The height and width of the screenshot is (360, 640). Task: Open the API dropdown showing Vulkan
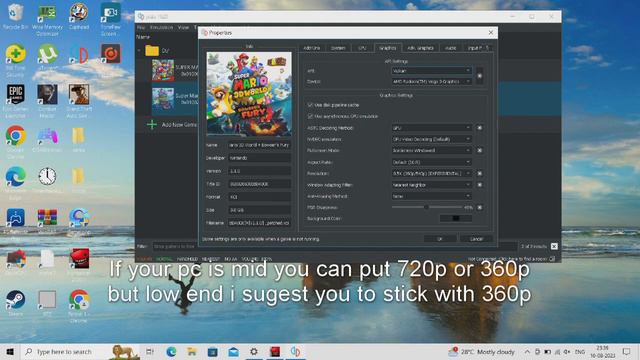pyautogui.click(x=431, y=71)
